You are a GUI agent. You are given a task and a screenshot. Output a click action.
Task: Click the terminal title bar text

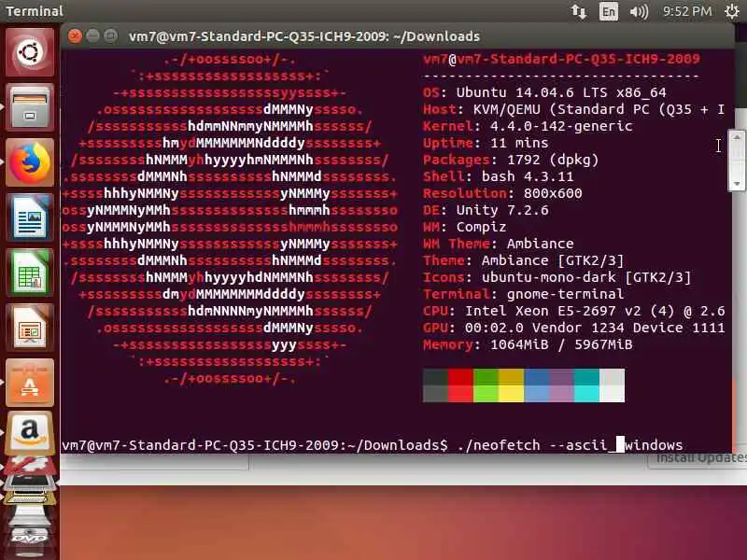(304, 36)
